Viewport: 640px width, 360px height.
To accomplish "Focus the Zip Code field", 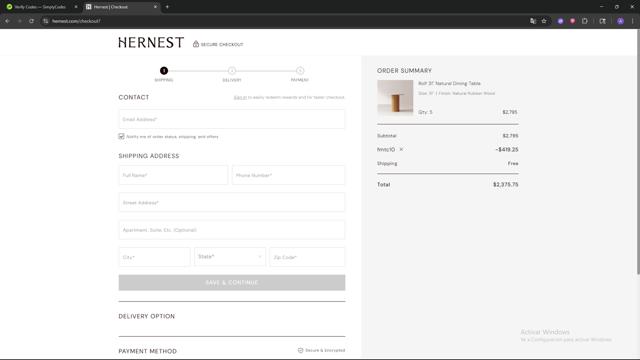I will tap(307, 257).
